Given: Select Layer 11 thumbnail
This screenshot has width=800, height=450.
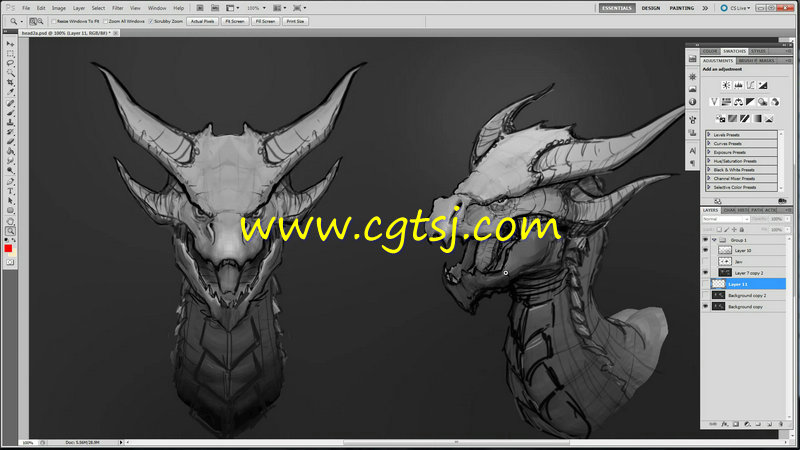Looking at the screenshot, I should coord(718,284).
